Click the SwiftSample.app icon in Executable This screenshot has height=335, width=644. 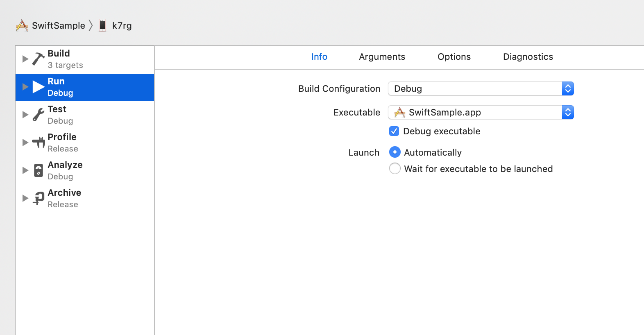[x=400, y=112]
